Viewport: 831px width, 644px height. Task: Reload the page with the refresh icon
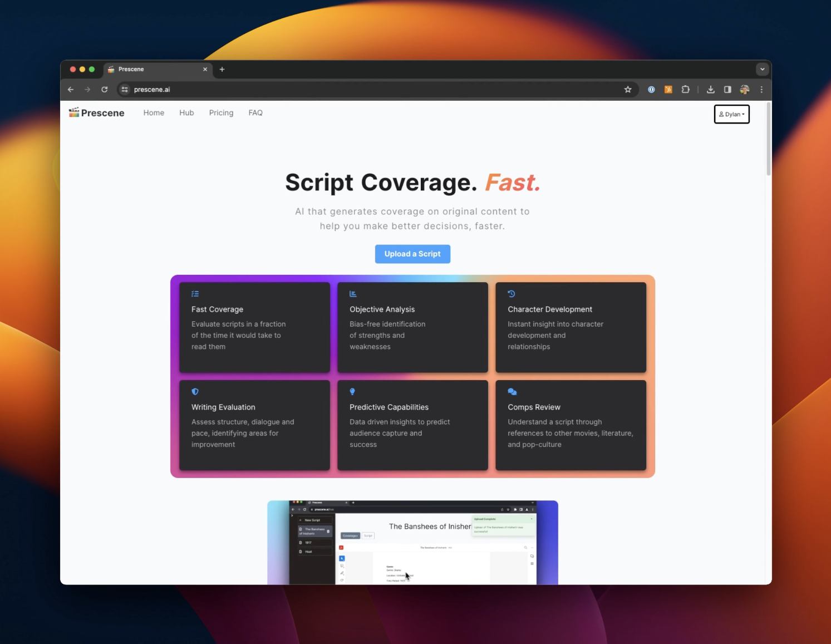[104, 90]
